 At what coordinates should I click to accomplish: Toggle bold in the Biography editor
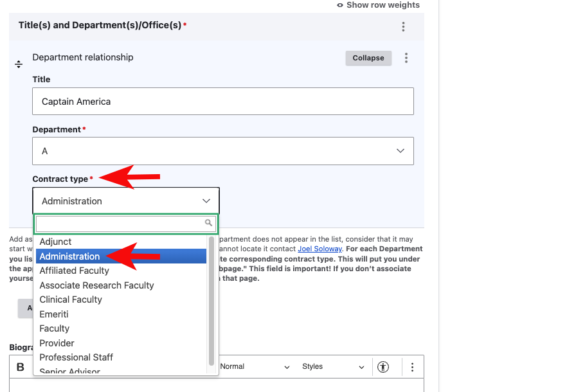21,367
